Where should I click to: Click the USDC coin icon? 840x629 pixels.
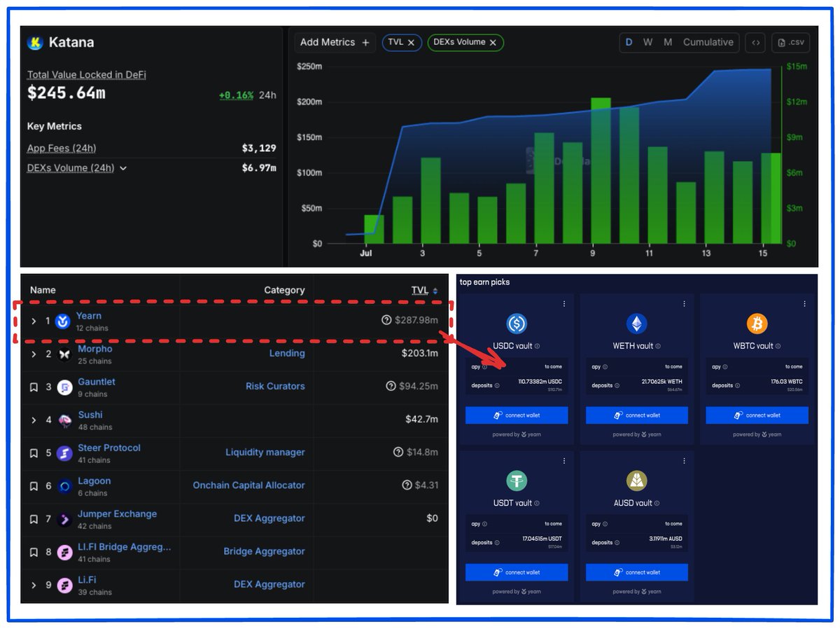(517, 324)
